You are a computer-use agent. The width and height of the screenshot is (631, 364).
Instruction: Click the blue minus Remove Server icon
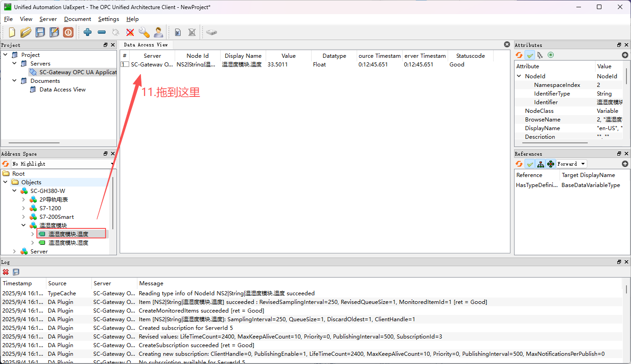(102, 32)
